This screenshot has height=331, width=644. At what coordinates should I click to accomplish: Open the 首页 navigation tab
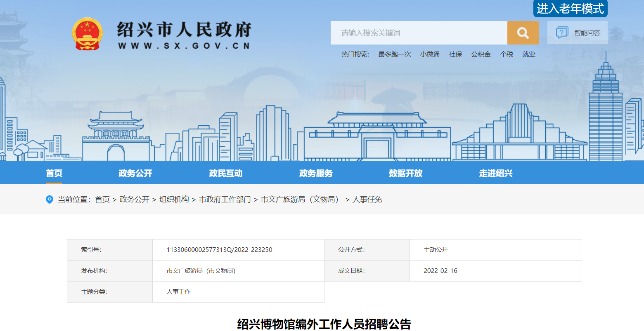[54, 173]
